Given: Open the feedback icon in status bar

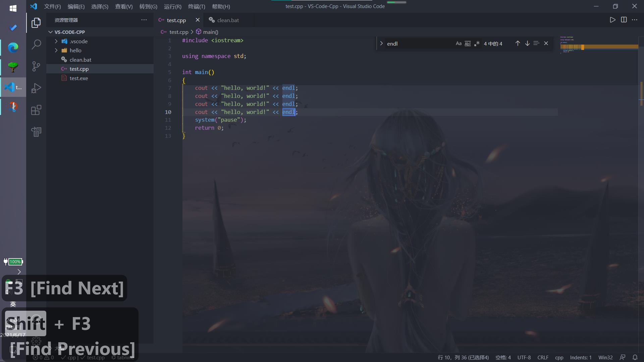Looking at the screenshot, I should click(623, 358).
